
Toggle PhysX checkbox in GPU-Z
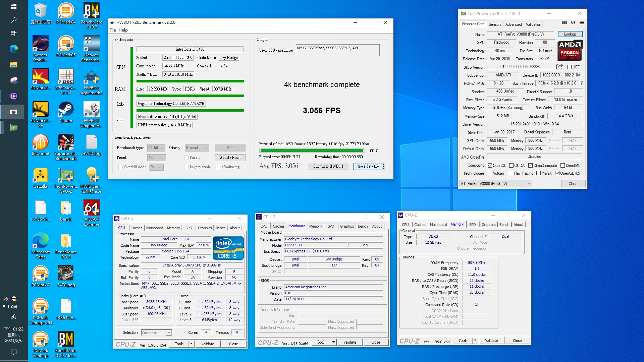(538, 173)
